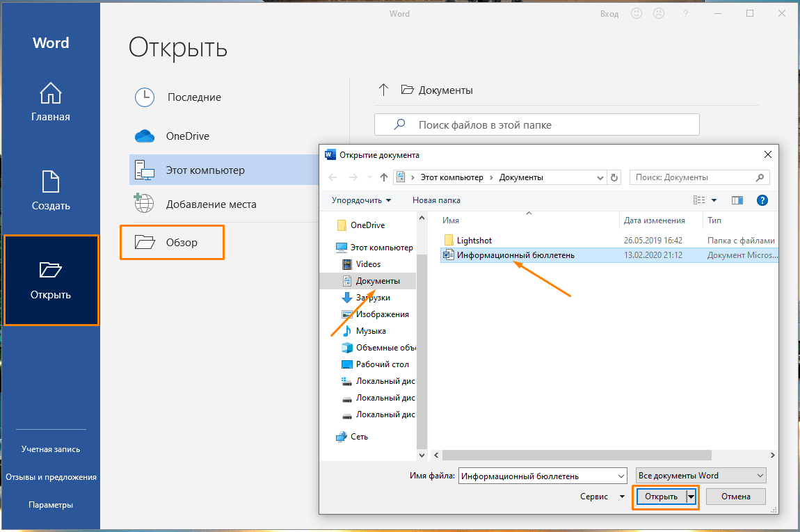Click the question mark help icon in title bar

685,14
